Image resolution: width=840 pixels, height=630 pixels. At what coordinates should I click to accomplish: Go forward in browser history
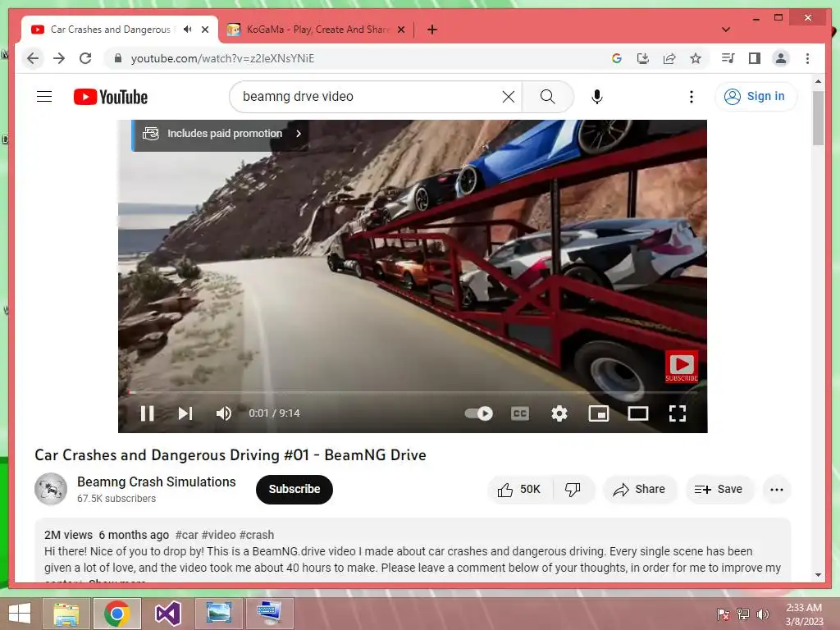[x=59, y=58]
